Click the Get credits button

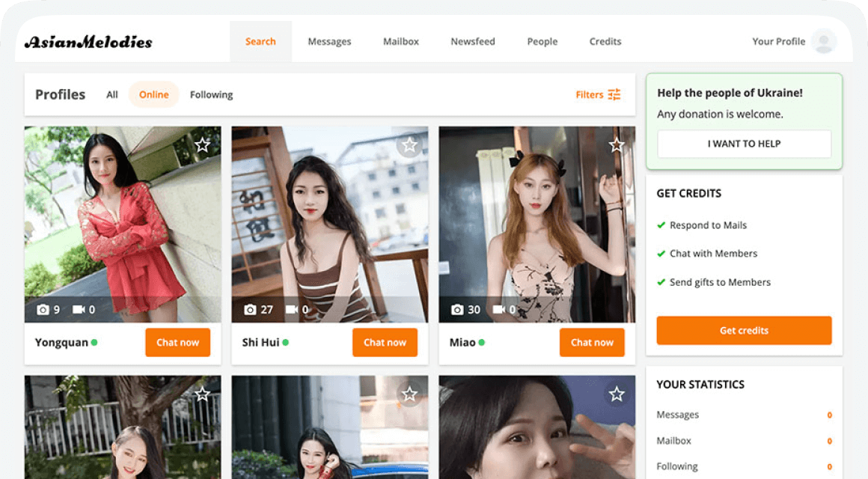[x=744, y=330]
